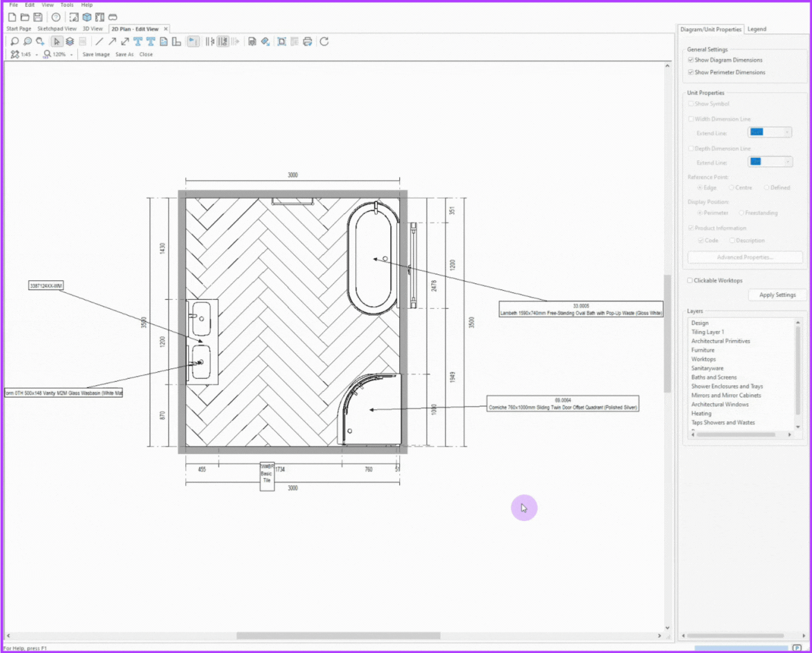The width and height of the screenshot is (812, 653).
Task: Click the canvas vertical scrollbar thumb
Action: 667,333
